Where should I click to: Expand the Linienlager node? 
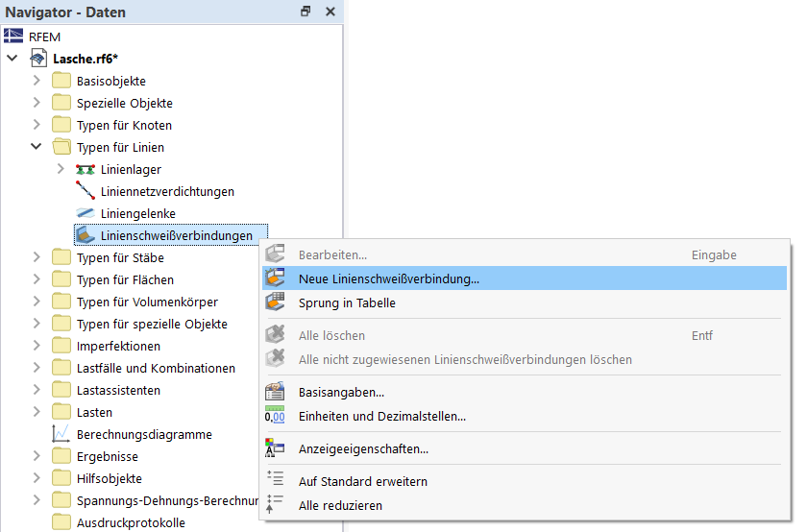click(x=61, y=169)
